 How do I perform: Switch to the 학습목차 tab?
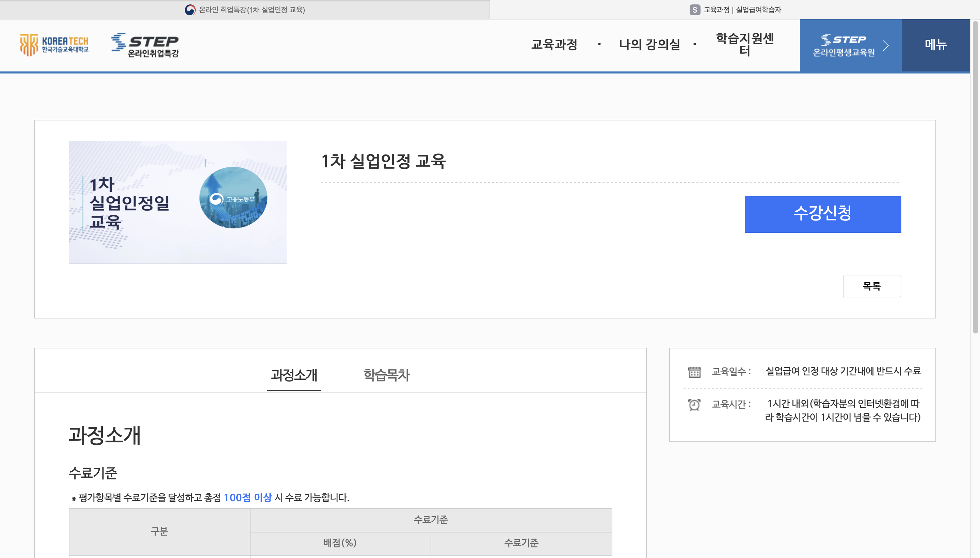(x=386, y=374)
